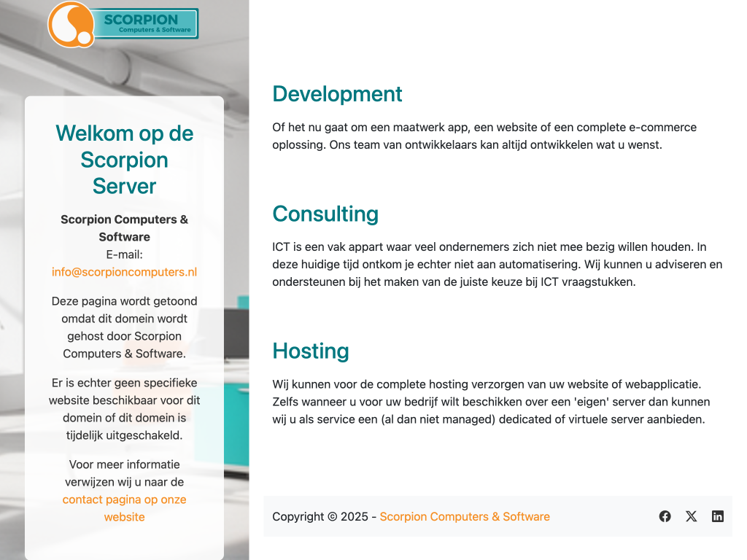Open the X (Twitter) profile icon
Image resolution: width=747 pixels, height=560 pixels.
tap(691, 516)
